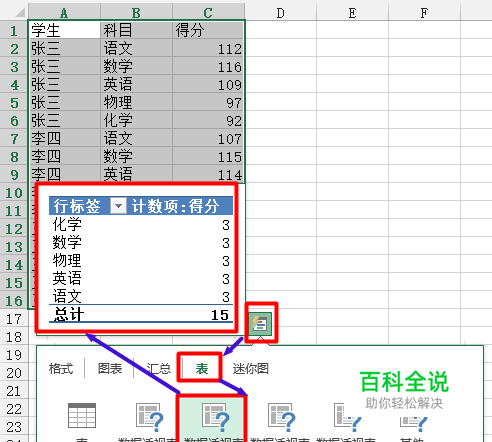This screenshot has height=442, width=492.
Task: Select row 9 header
Action: click(x=14, y=175)
